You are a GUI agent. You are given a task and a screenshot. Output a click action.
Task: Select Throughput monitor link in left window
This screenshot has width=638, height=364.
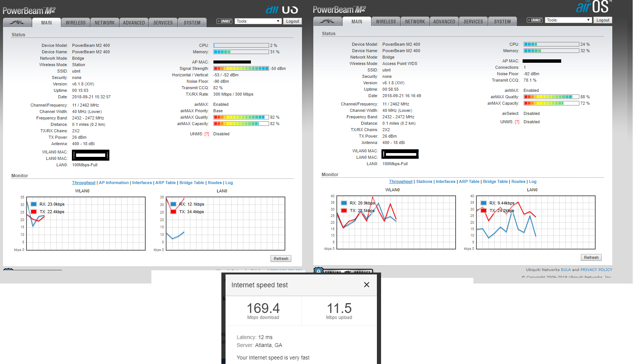(x=84, y=183)
